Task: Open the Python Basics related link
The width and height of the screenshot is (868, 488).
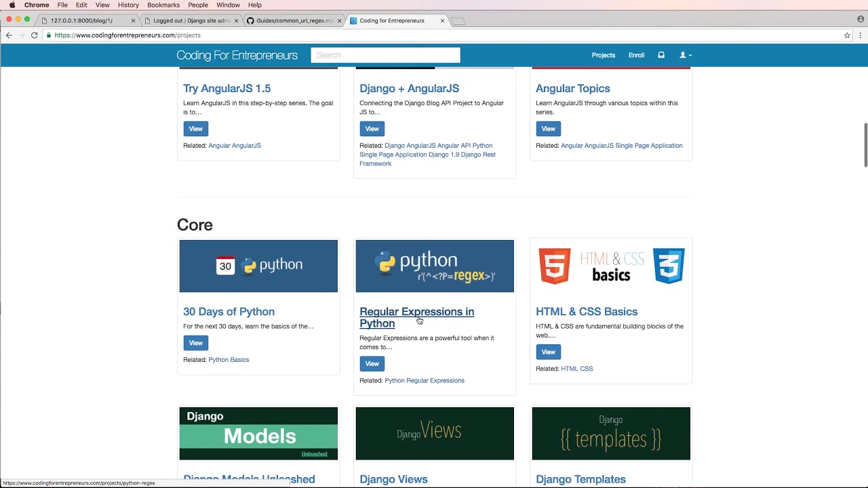Action: click(x=229, y=360)
